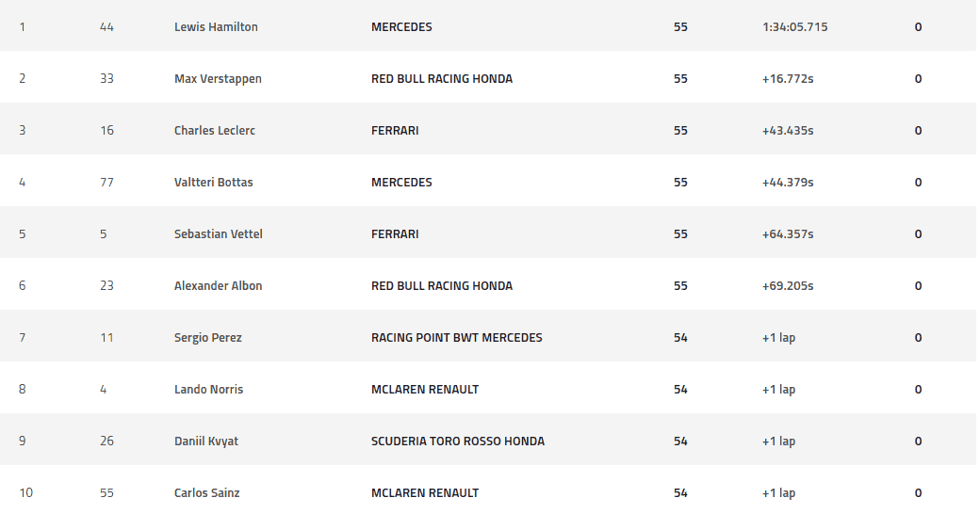Select the +69.205s gap for Albon
980x514 pixels.
(788, 286)
